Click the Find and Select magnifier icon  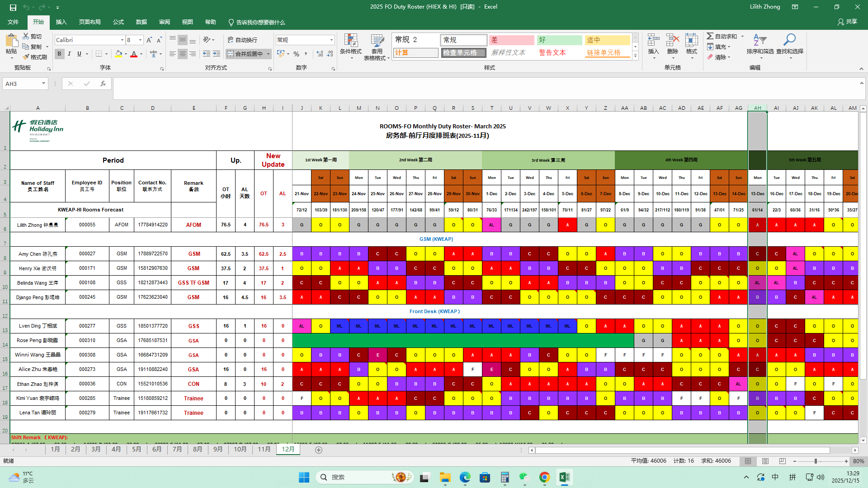point(789,41)
